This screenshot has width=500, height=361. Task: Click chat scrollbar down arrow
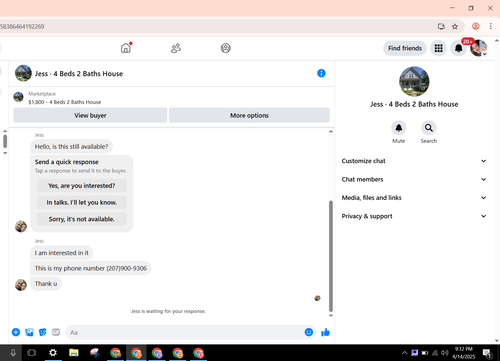tap(331, 315)
